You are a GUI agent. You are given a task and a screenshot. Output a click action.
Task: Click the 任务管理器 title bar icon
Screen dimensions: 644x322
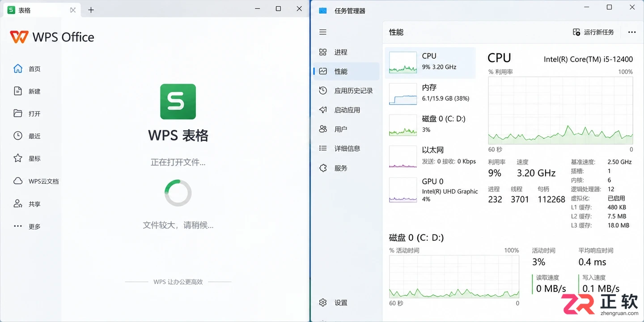(x=323, y=11)
